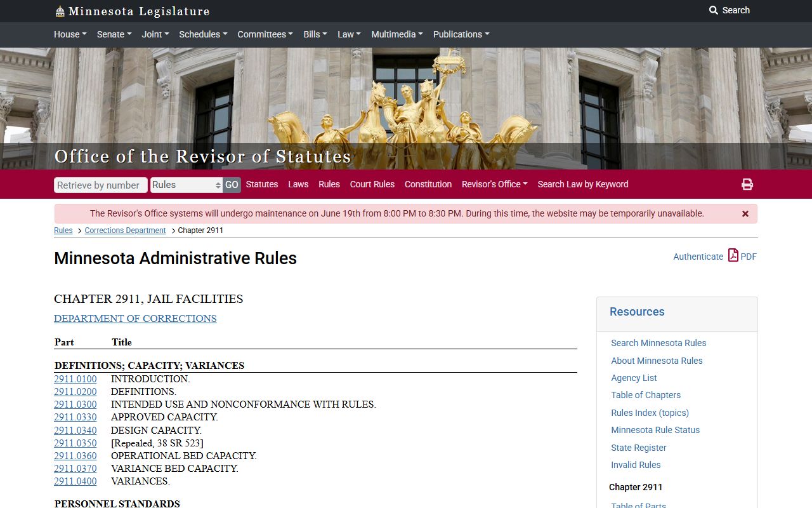Open Statutes in the red navigation bar
Screen dimensions: 812x508
pos(262,184)
